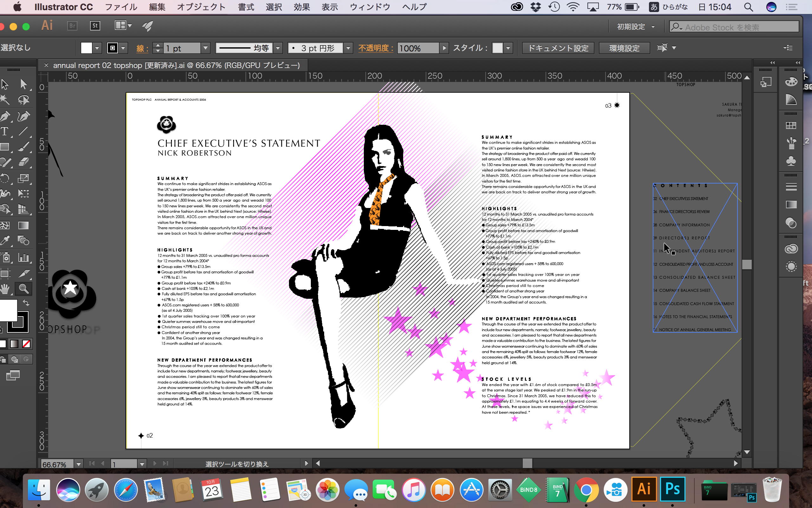Viewport: 812px width, 508px height.
Task: Select the Type tool
Action: coord(5,131)
